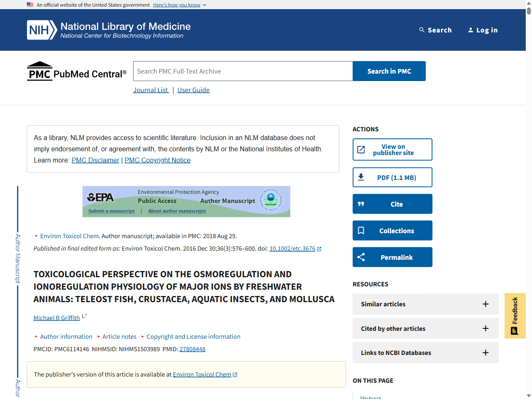Viewport: 532px width, 399px height.
Task: Open the Feedback tab on the right edge
Action: (515, 315)
